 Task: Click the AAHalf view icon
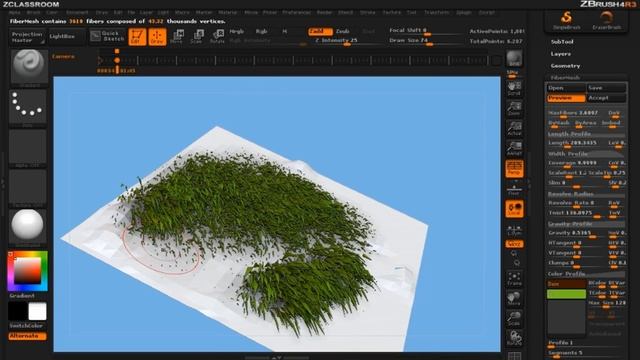[x=514, y=148]
